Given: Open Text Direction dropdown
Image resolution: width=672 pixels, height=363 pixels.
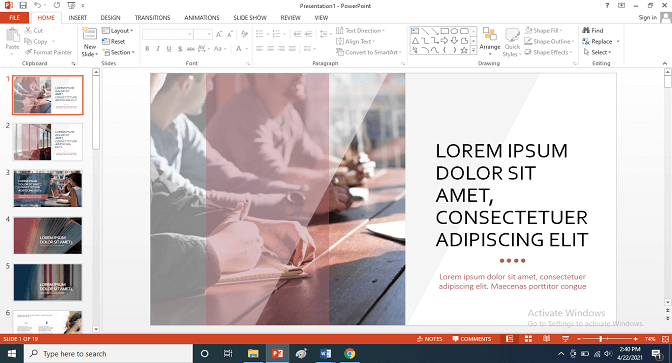Looking at the screenshot, I should [x=360, y=30].
